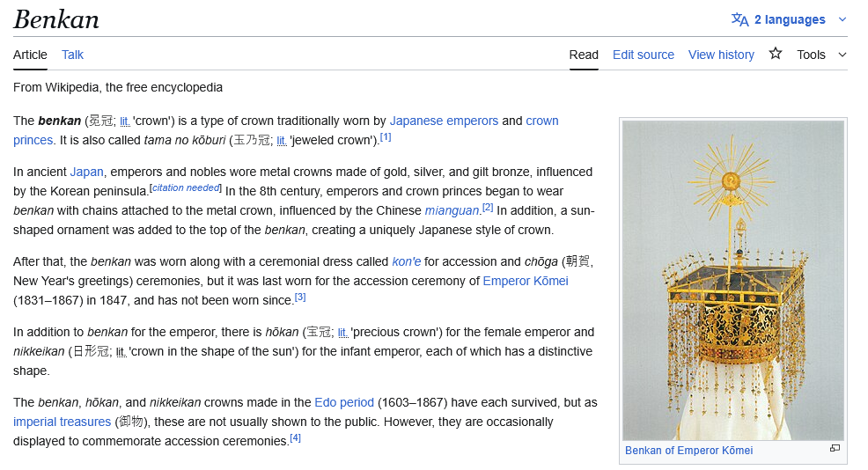The image size is (868, 470).
Task: Follow the Japanese emperors link
Action: (x=444, y=121)
